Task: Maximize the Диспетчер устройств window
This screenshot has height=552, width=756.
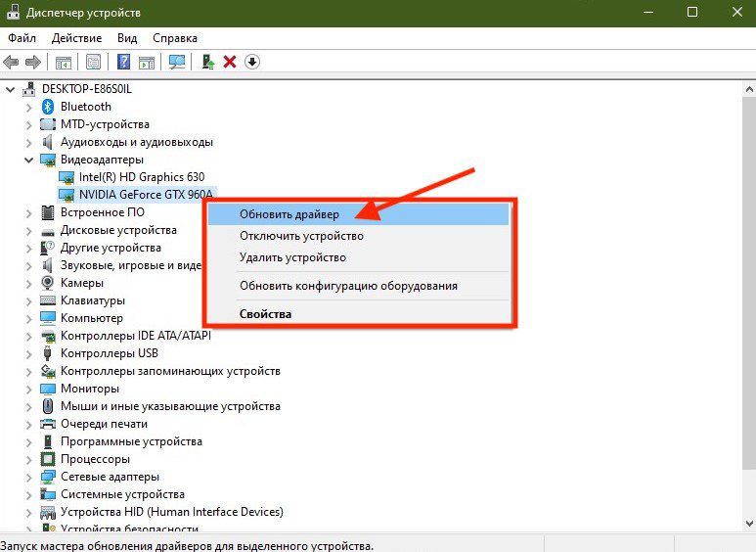Action: [x=692, y=12]
